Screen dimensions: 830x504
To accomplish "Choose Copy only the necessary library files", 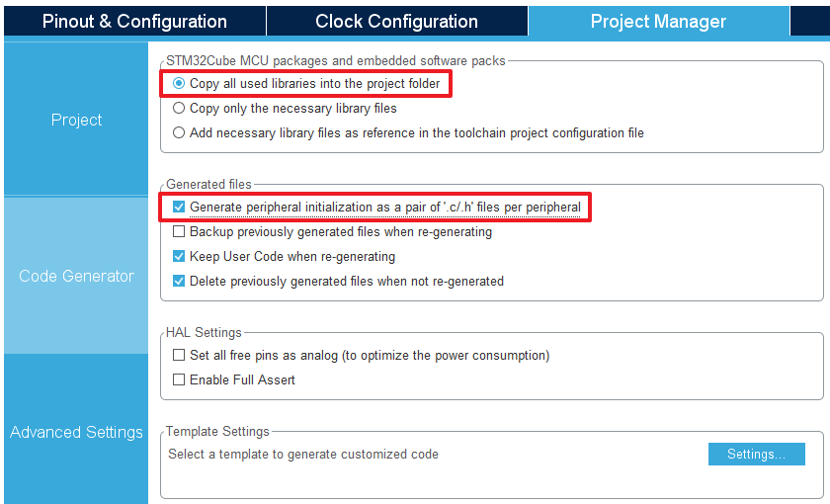I will pos(179,108).
